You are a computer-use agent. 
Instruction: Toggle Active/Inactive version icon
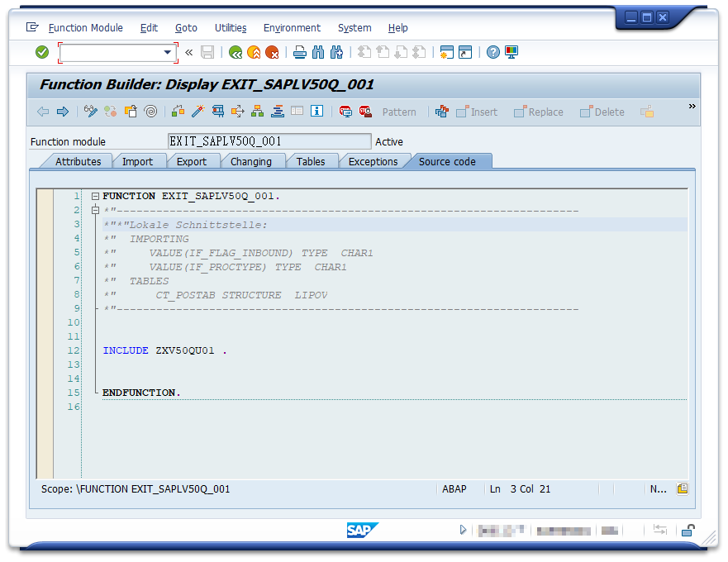click(111, 112)
